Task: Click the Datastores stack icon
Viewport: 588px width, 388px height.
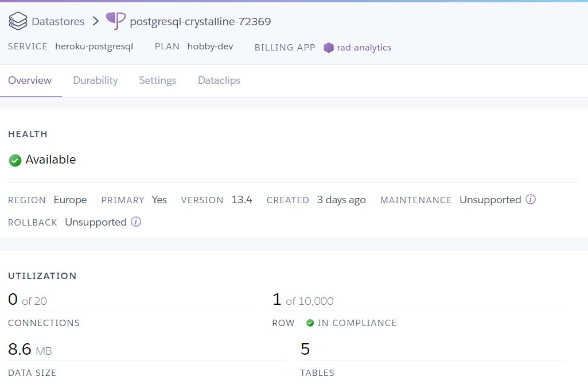Action: [x=18, y=21]
